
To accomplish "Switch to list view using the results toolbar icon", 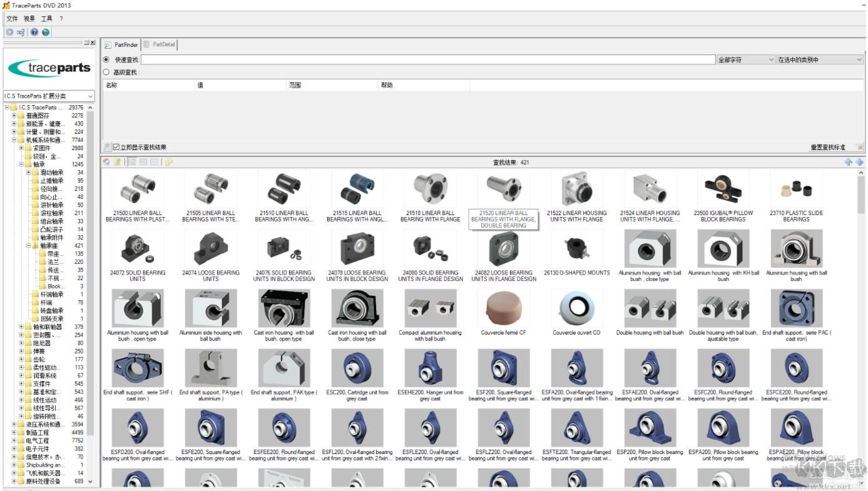I will coord(131,161).
